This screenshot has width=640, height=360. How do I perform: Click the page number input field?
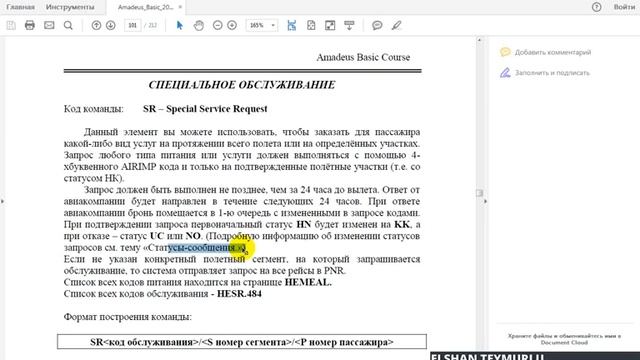coord(132,25)
